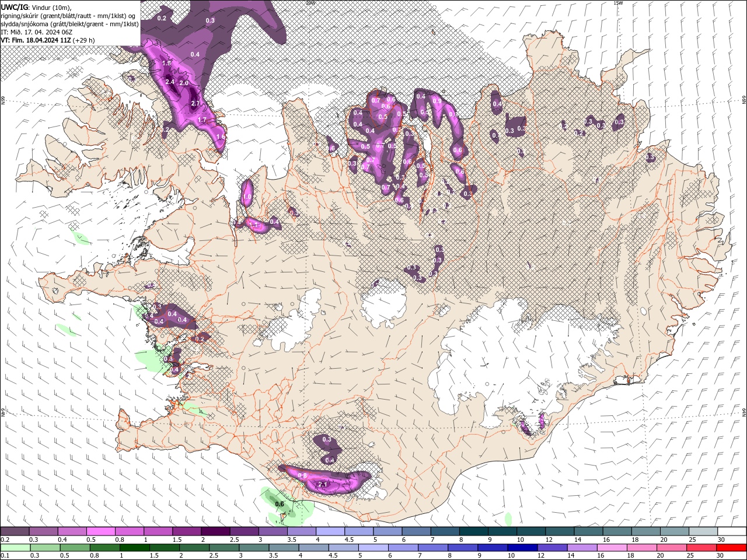Click the 'VT: Fim. 18.04.2024 11Z (+29 h)' line
This screenshot has width=747, height=560.
click(x=47, y=40)
